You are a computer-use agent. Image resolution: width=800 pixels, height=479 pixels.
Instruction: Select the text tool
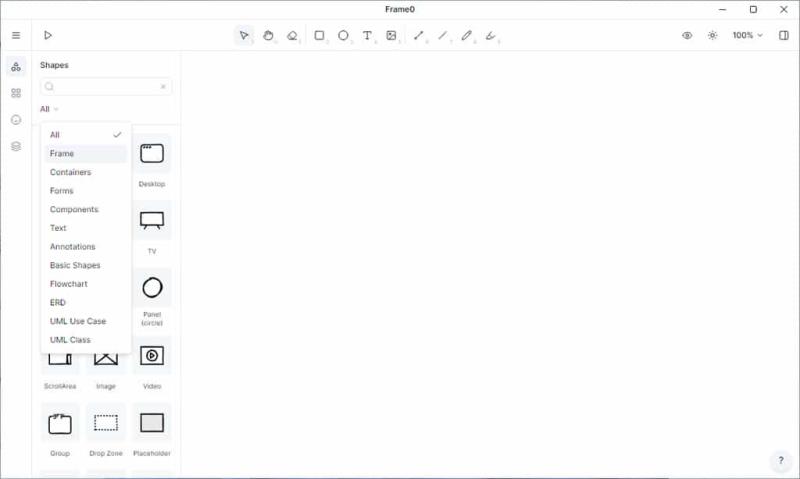367,35
